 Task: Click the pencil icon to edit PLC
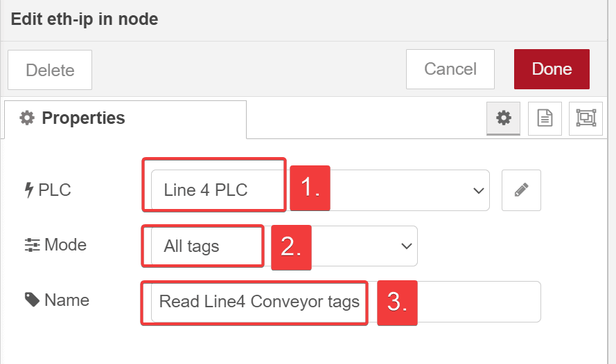point(521,190)
